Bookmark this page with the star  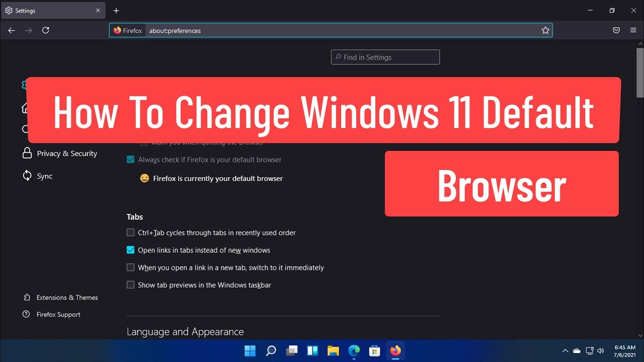tap(545, 31)
